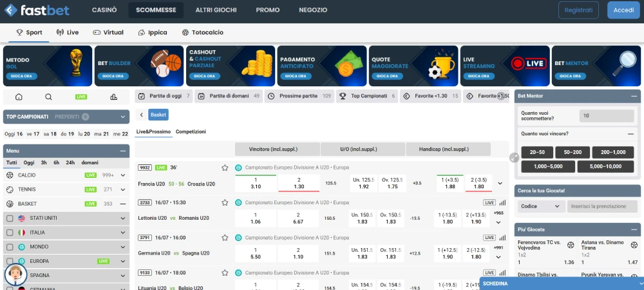Click the green LIVE badge in sidebar toolbar

(x=81, y=97)
